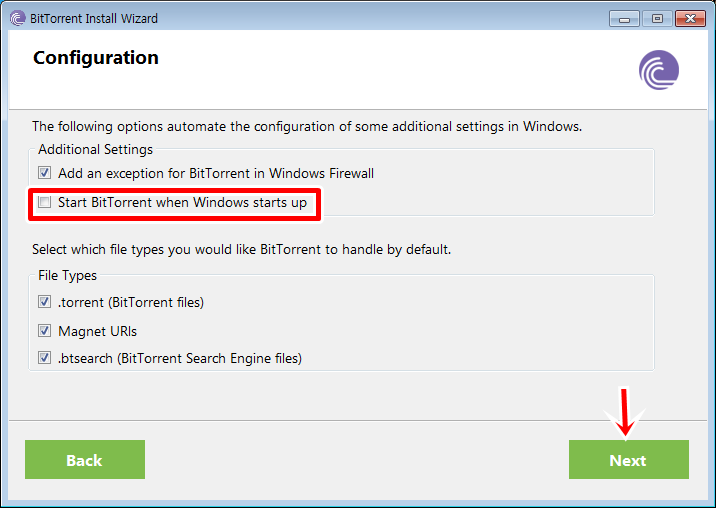Image resolution: width=716 pixels, height=508 pixels.
Task: Return with the Back button
Action: [x=85, y=460]
